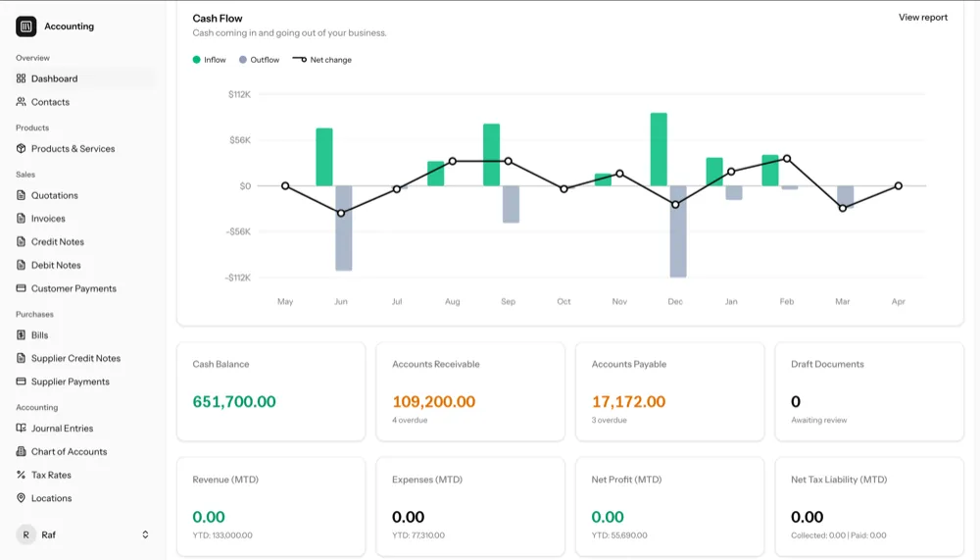Click the Contacts people icon
Image resolution: width=980 pixels, height=560 pixels.
click(22, 101)
